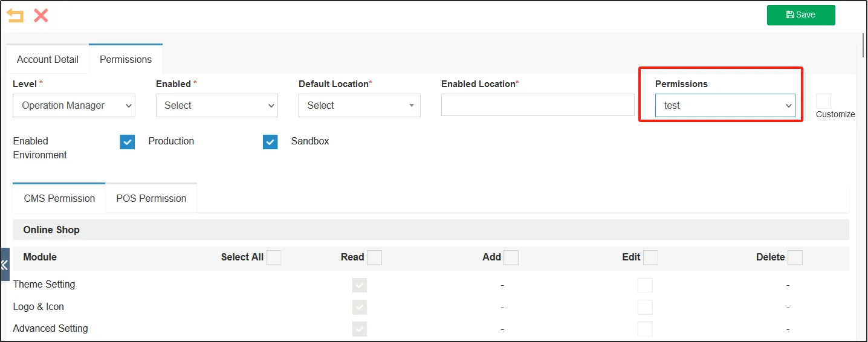The height and width of the screenshot is (342, 868).
Task: Save the account with green Save button
Action: point(801,15)
